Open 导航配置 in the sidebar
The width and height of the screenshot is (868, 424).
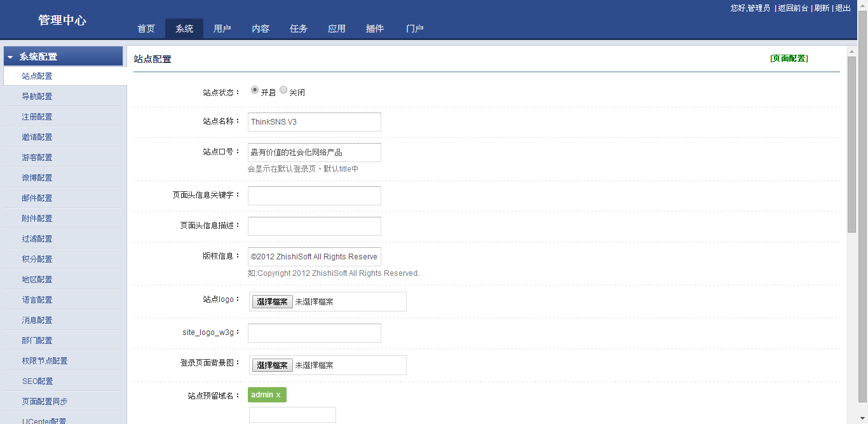click(x=37, y=97)
